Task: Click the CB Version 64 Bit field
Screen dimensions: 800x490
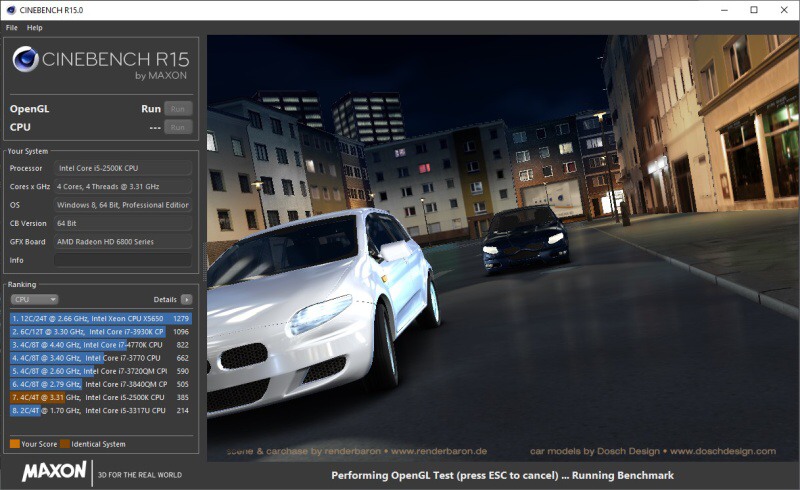Action: (x=123, y=223)
